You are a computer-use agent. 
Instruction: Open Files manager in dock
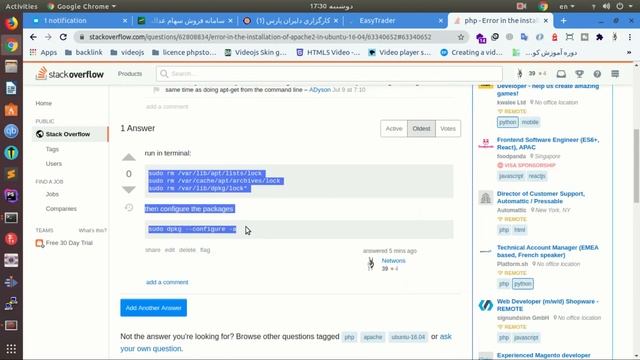point(11,67)
